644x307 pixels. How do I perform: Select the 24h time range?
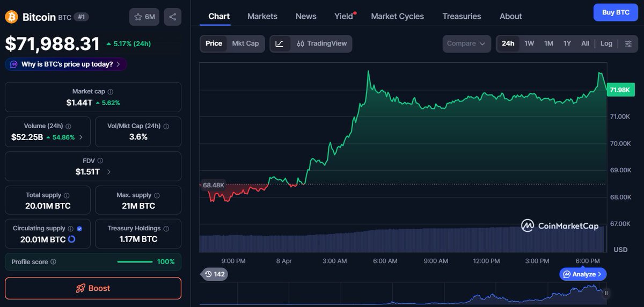pyautogui.click(x=508, y=43)
